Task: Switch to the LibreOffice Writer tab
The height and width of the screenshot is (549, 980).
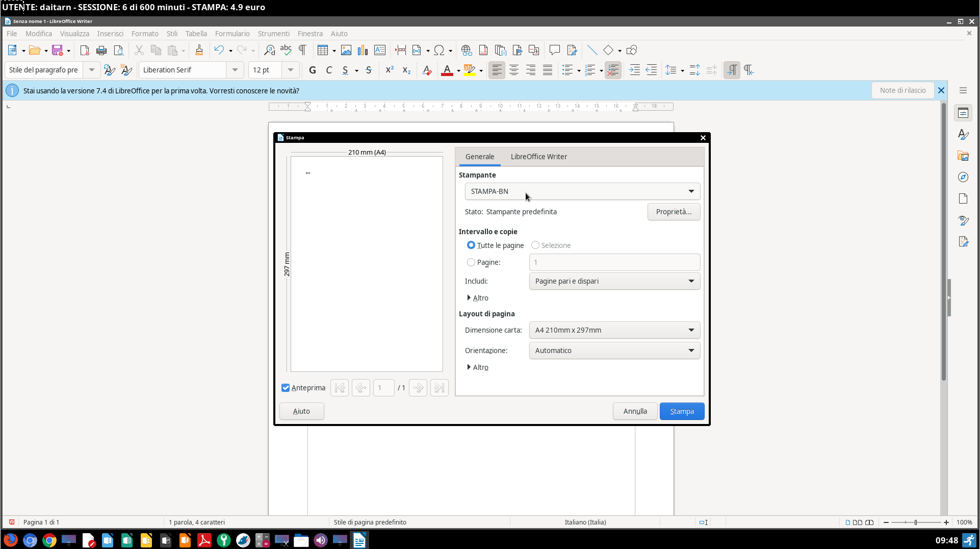Action: [x=538, y=157]
